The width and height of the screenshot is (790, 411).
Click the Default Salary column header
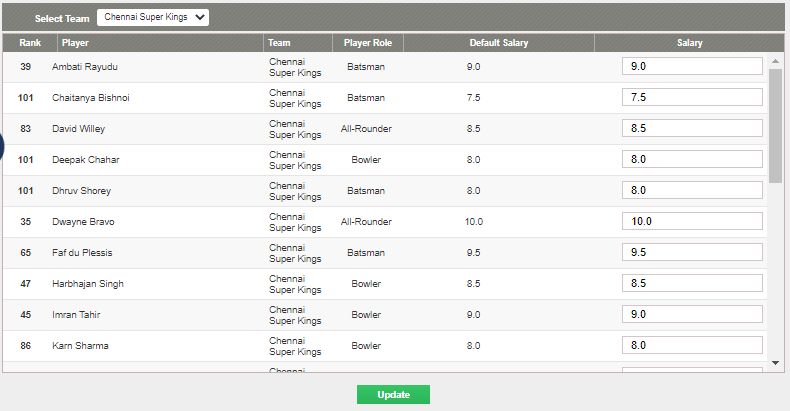499,43
